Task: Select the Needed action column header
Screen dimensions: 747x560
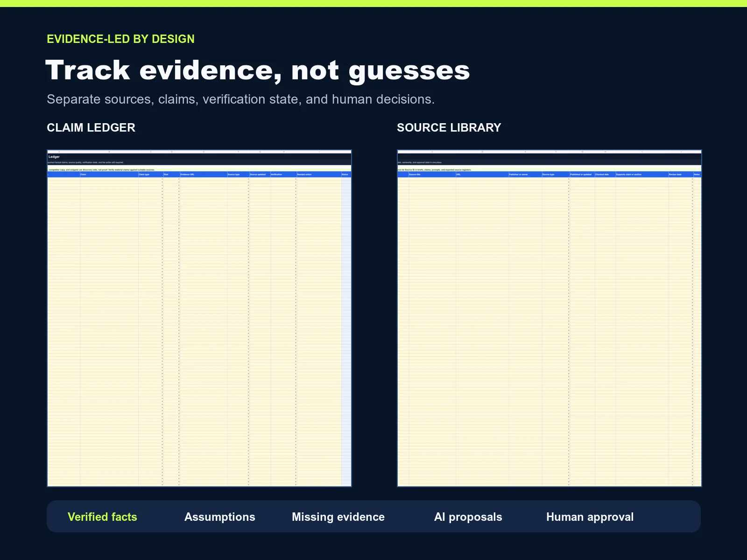Action: tap(318, 175)
